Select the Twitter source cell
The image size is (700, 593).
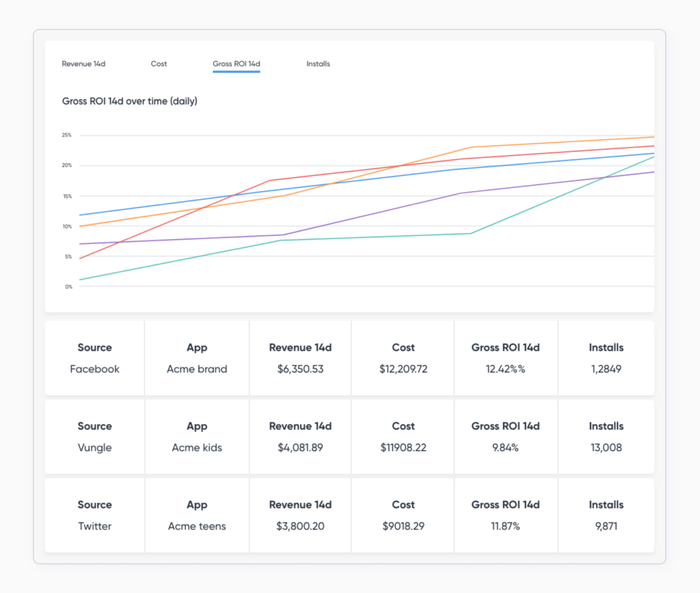94,526
